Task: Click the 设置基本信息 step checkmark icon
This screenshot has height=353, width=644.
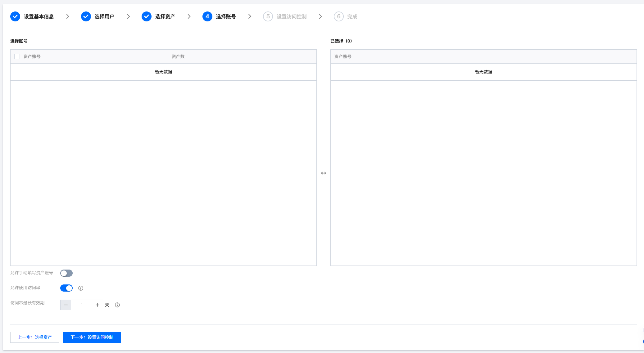Action: [x=15, y=16]
